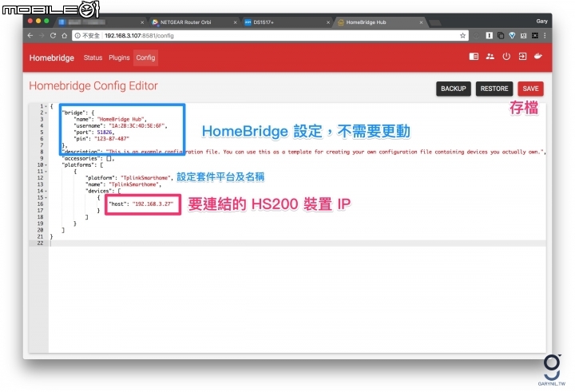This screenshot has width=575, height=392.
Task: Click the "TplinkSmarthome" platform value on line 12
Action: (146, 178)
